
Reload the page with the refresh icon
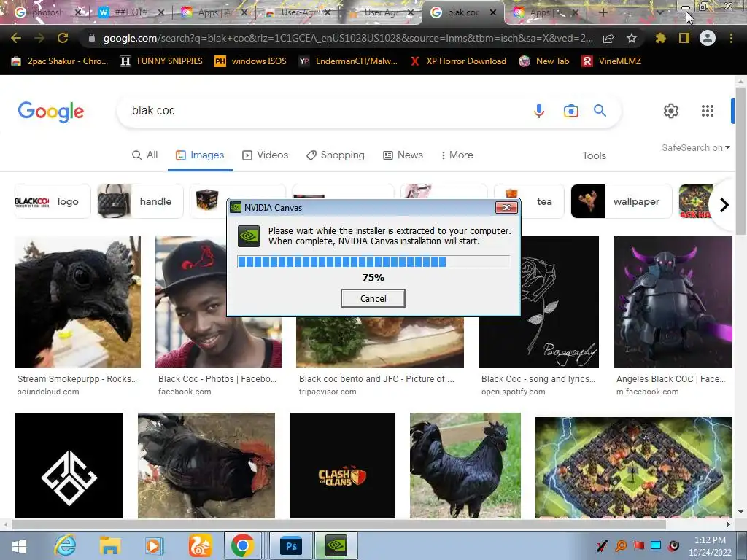tap(63, 38)
